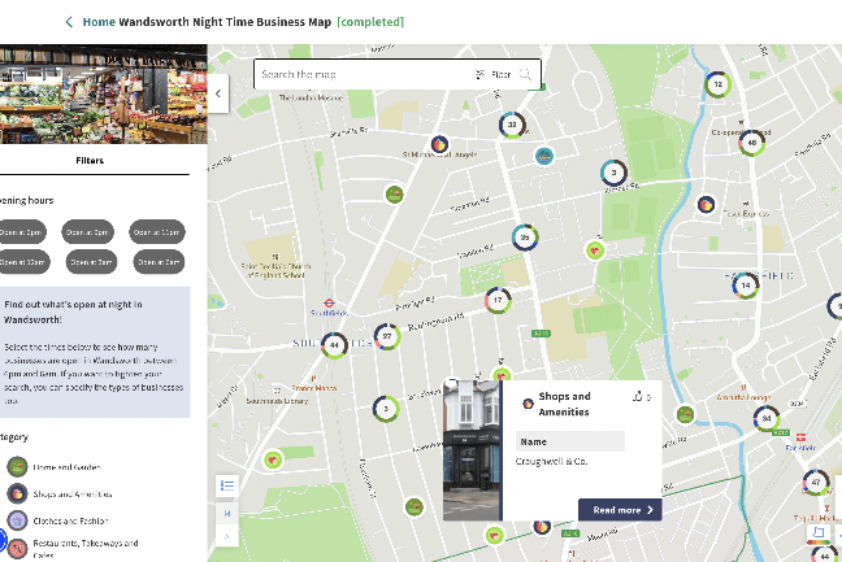Open the cluster marker numbered 32
The width and height of the screenshot is (842, 562).
[x=512, y=125]
